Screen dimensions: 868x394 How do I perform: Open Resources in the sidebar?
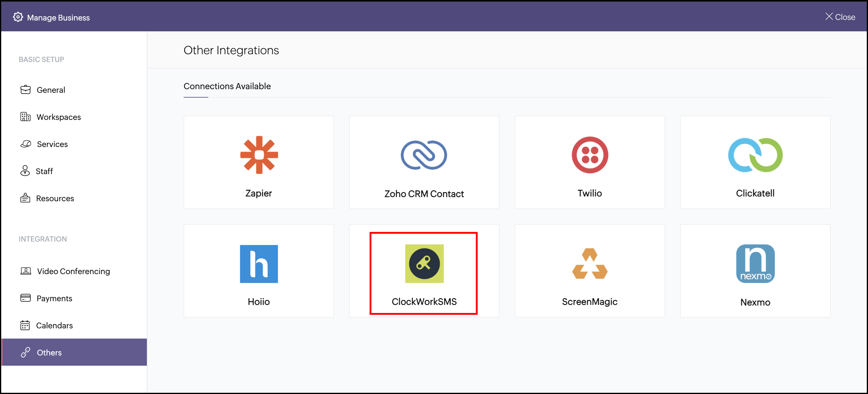(55, 198)
